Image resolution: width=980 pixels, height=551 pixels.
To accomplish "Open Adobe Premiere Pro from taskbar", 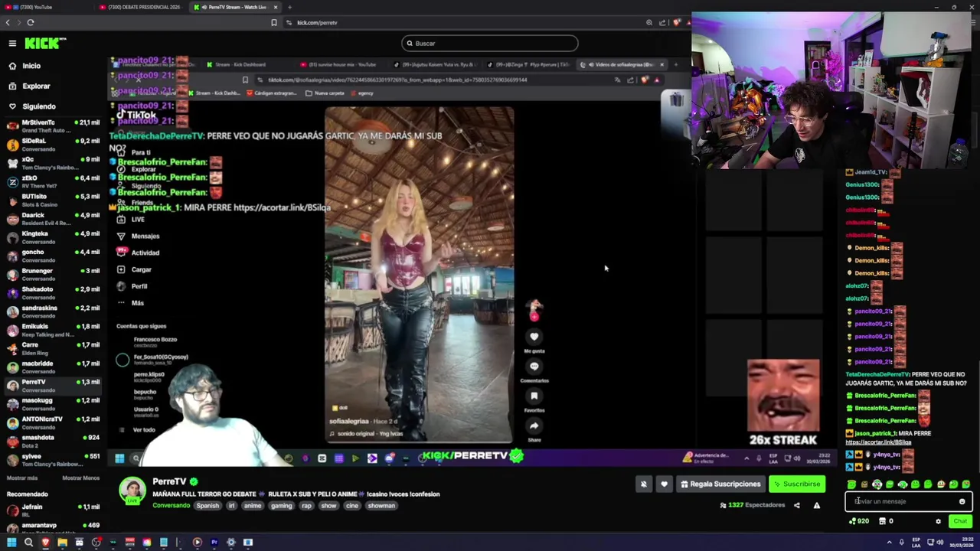I will pos(214,542).
